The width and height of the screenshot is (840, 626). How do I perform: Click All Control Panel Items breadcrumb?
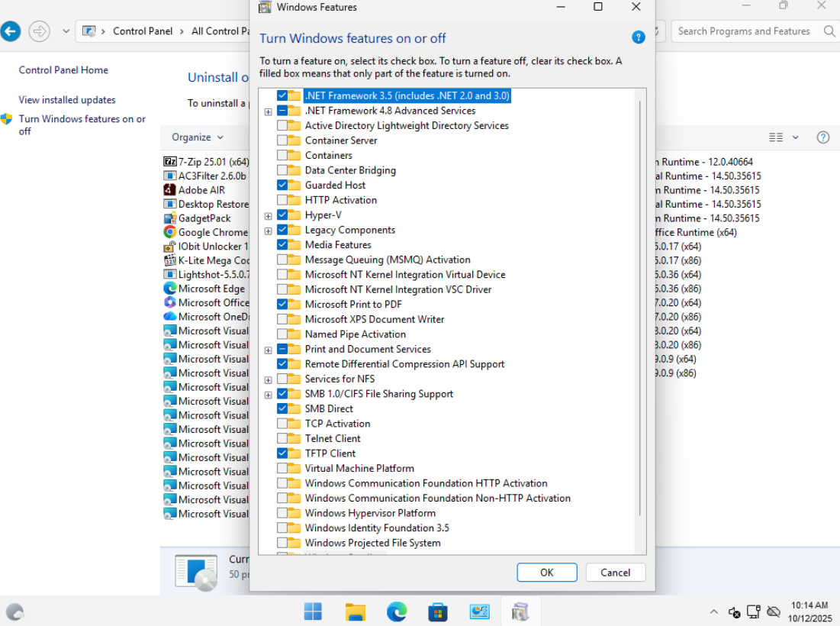pos(220,31)
